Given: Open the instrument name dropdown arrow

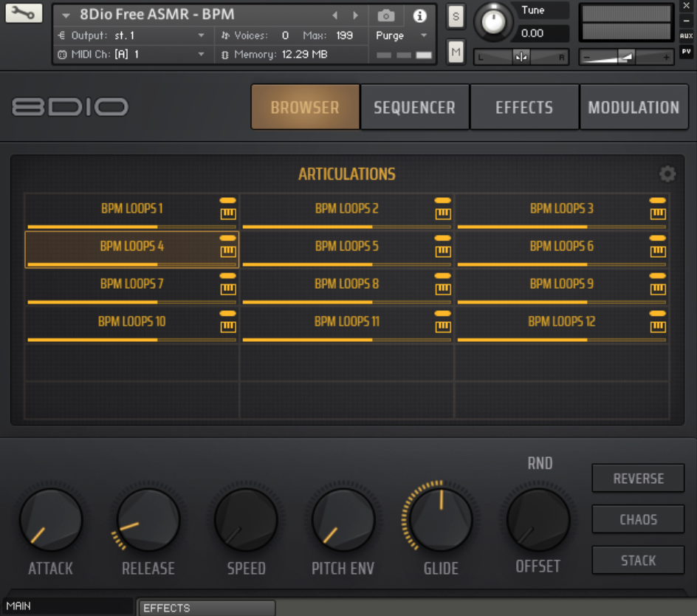Looking at the screenshot, I should pos(66,16).
